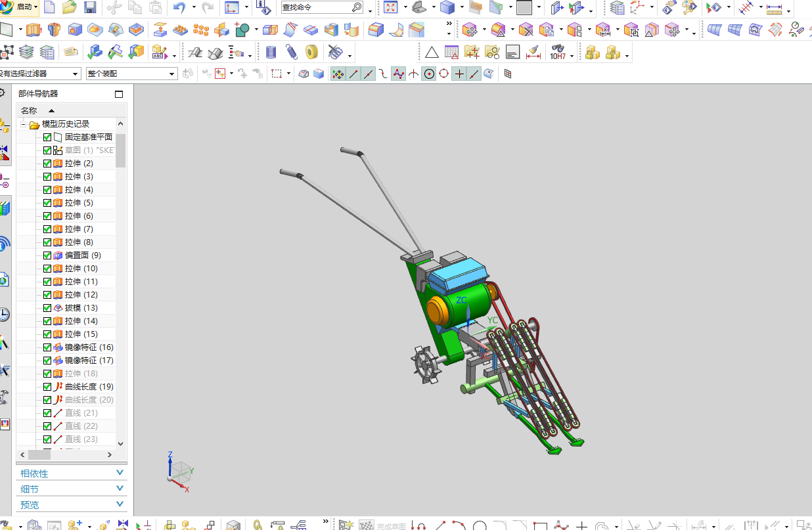Click the triangle datum icon

pos(432,52)
